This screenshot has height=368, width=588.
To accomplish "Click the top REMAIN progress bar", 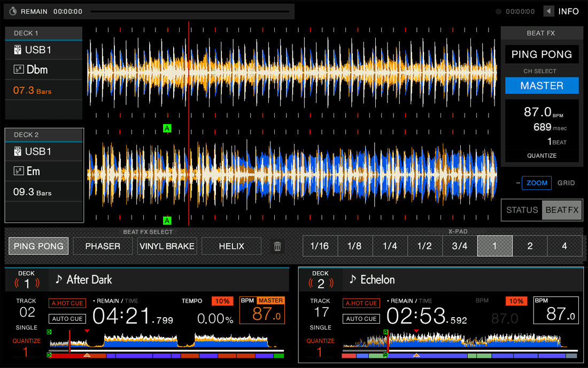I will 190,12.
